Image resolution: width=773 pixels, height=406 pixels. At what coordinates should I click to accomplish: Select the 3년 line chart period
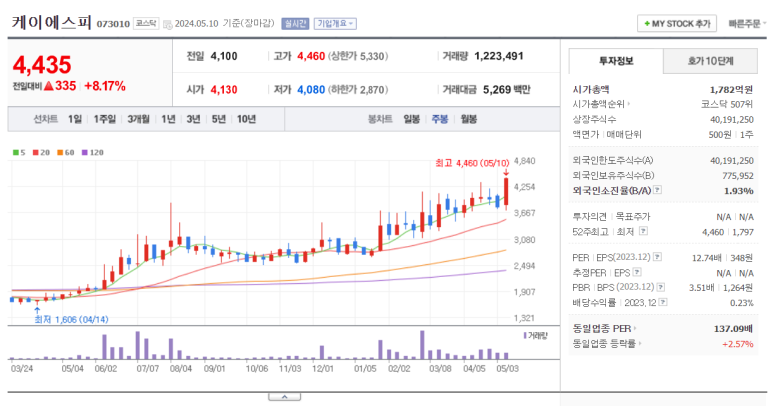click(193, 119)
